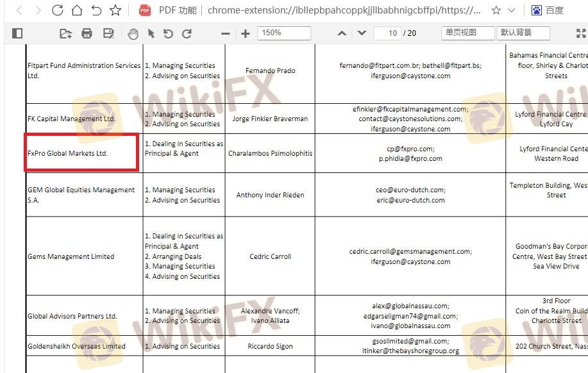This screenshot has height=373, width=588.
Task: Click email 'gsoslimited@gmail.com;'
Action: coord(410,341)
